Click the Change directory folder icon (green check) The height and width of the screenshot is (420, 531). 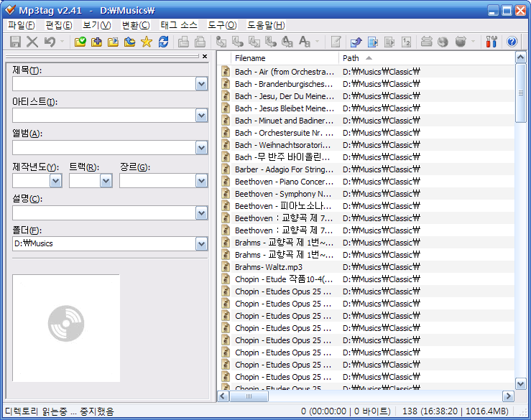coord(80,42)
